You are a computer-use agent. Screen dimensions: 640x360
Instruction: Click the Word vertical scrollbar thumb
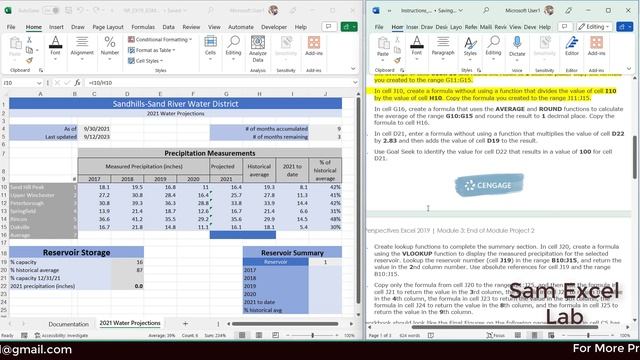click(635, 157)
